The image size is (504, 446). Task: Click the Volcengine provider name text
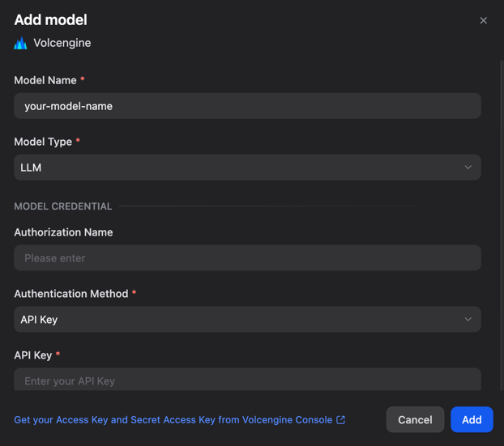pyautogui.click(x=62, y=43)
